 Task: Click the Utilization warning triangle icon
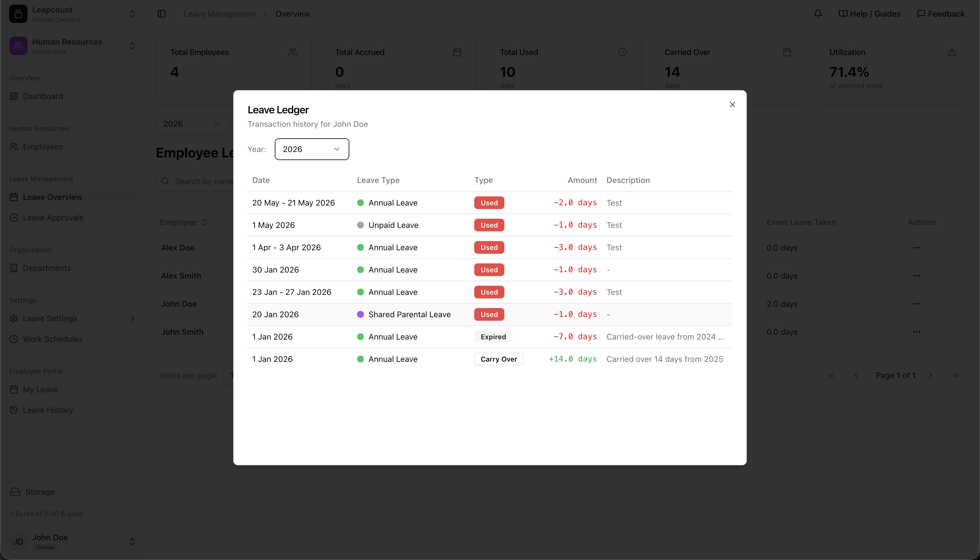[952, 52]
